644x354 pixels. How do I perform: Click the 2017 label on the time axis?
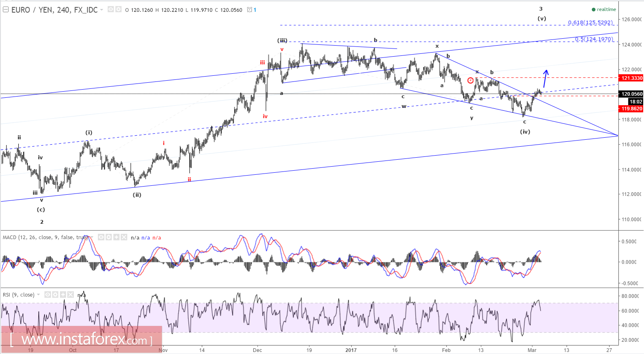(351, 350)
